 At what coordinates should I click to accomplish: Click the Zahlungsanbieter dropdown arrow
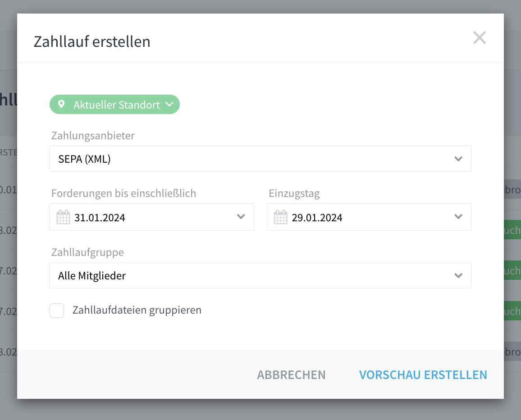[458, 159]
